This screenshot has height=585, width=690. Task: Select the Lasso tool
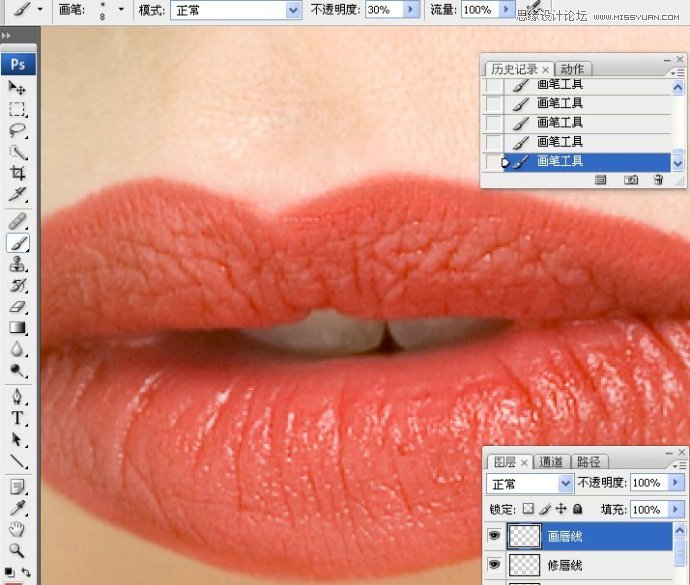[17, 130]
